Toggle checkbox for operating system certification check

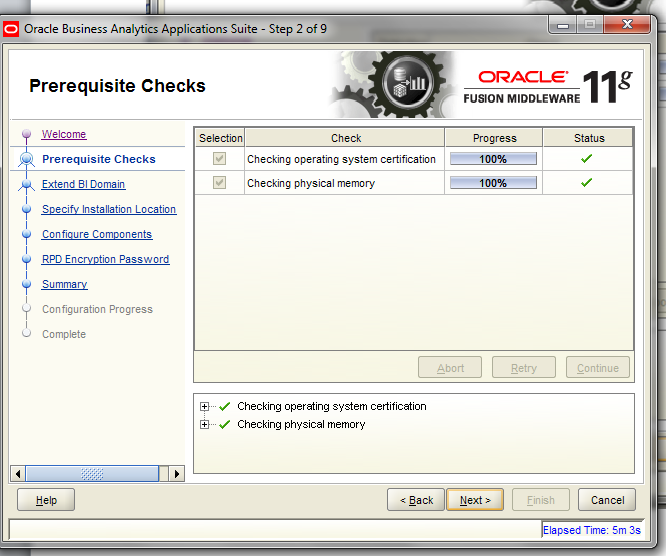(x=220, y=159)
